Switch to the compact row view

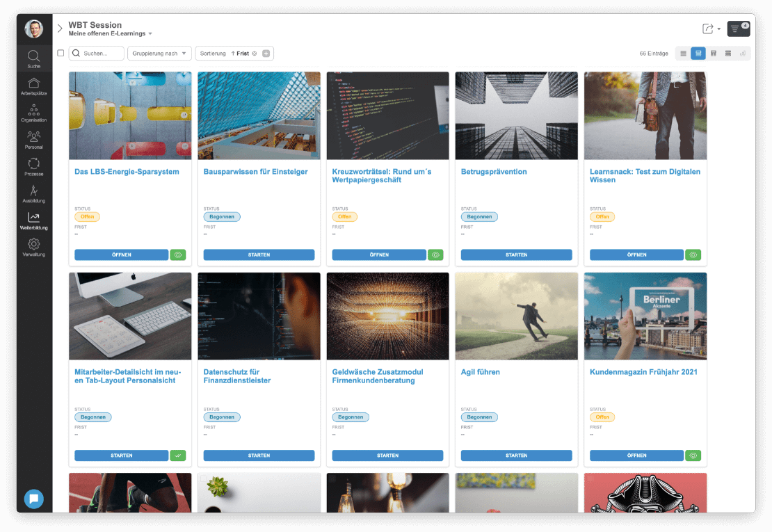tap(728, 53)
